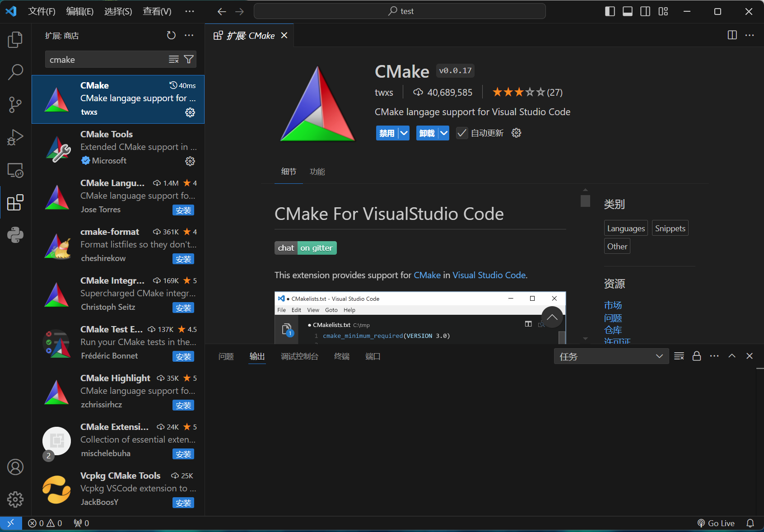Click the title bar command search box
764x532 pixels.
pyautogui.click(x=400, y=11)
